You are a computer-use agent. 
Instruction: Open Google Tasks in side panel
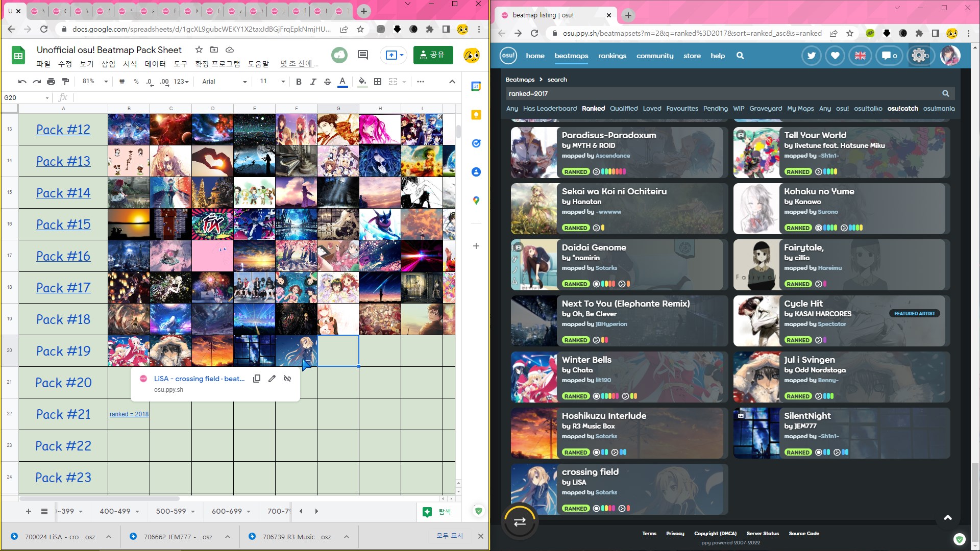click(476, 143)
